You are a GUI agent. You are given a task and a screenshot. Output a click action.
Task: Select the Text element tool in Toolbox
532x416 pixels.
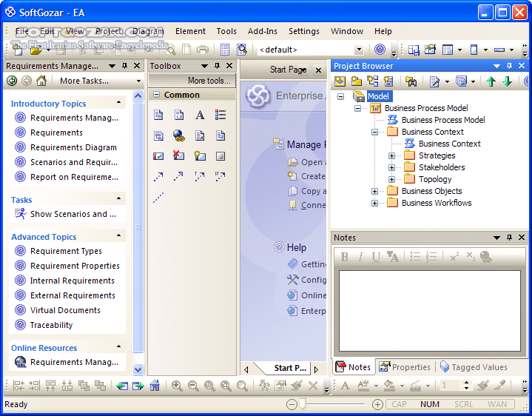[200, 115]
